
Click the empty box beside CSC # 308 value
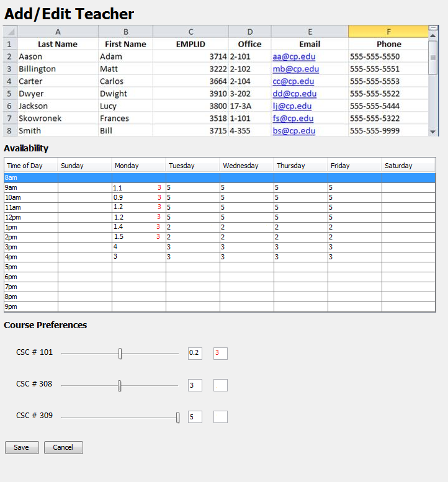220,385
